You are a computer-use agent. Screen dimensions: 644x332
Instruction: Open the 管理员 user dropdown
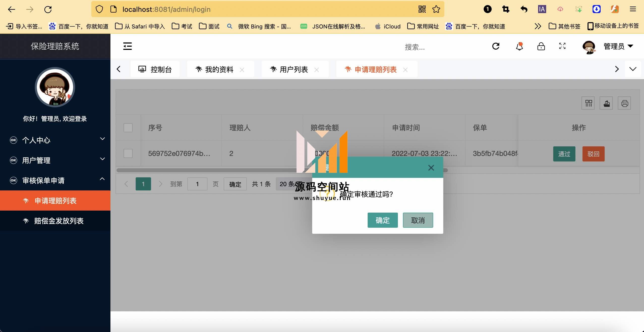coord(618,46)
